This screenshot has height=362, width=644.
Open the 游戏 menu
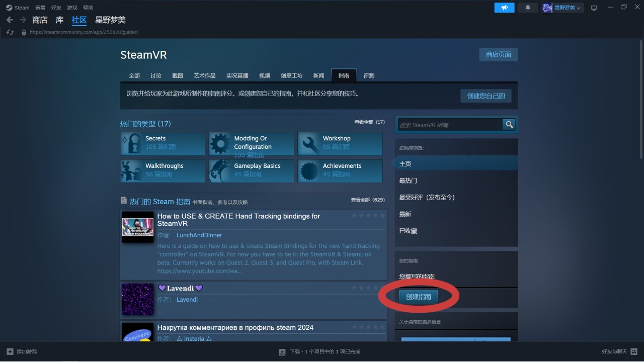tap(72, 8)
